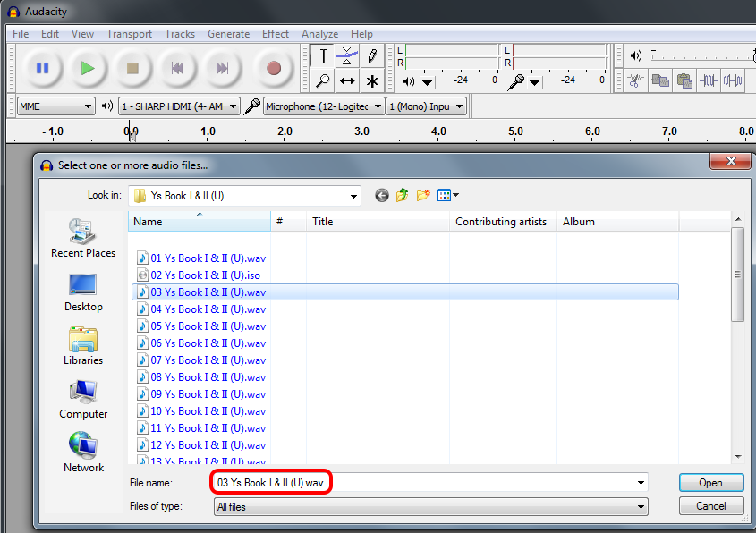
Task: Click the Pause transport button
Action: (x=42, y=68)
